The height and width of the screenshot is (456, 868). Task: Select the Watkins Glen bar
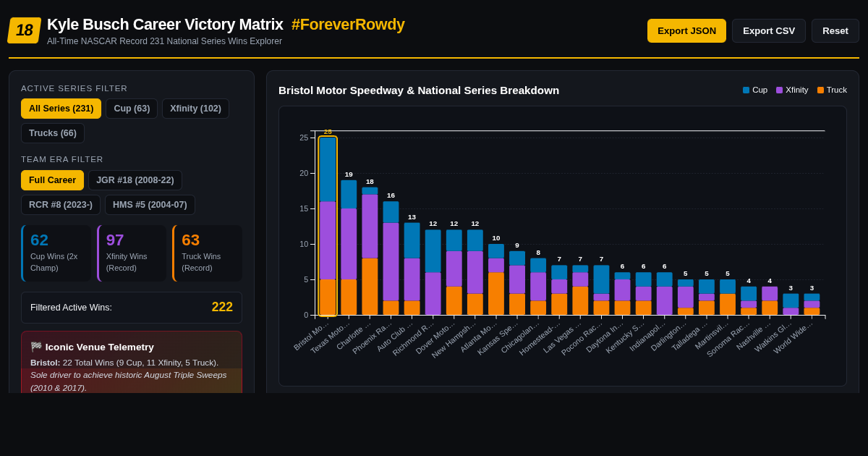tap(790, 305)
